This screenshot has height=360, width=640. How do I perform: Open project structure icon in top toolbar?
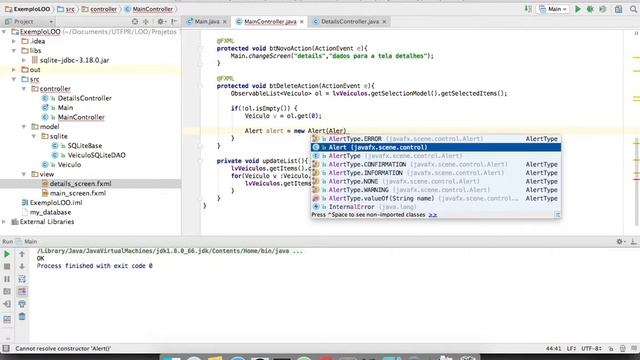pyautogui.click(x=618, y=9)
